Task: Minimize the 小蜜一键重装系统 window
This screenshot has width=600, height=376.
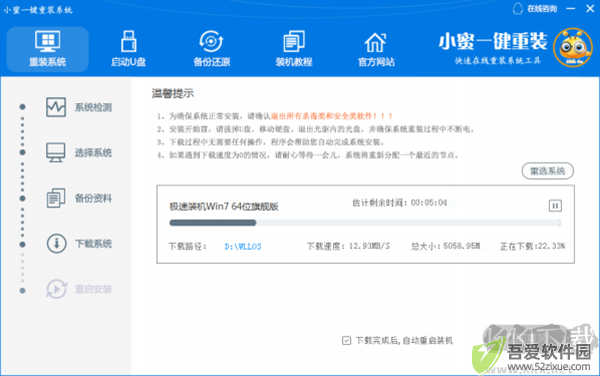Action: coord(571,8)
